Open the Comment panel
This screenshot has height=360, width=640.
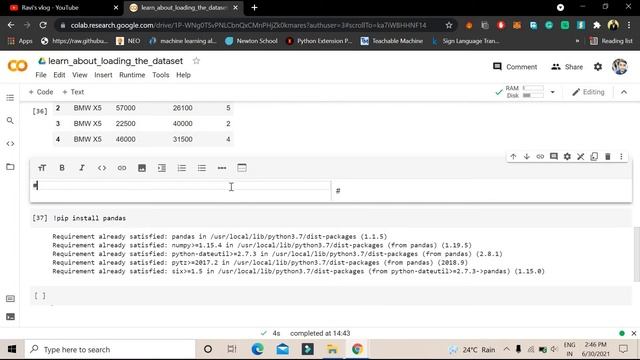(515, 67)
